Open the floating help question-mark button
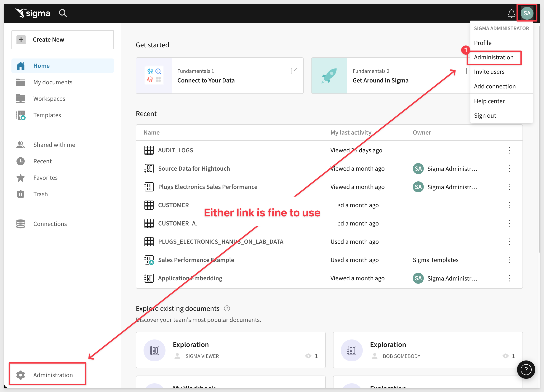 pyautogui.click(x=526, y=369)
